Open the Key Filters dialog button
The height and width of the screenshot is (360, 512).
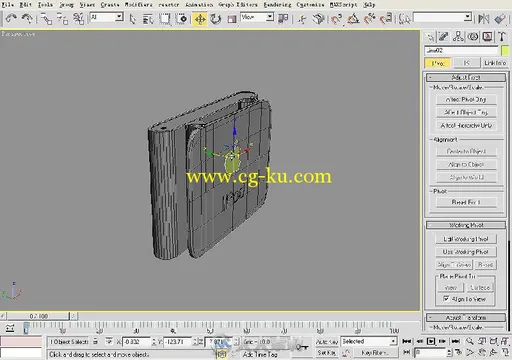click(x=375, y=352)
